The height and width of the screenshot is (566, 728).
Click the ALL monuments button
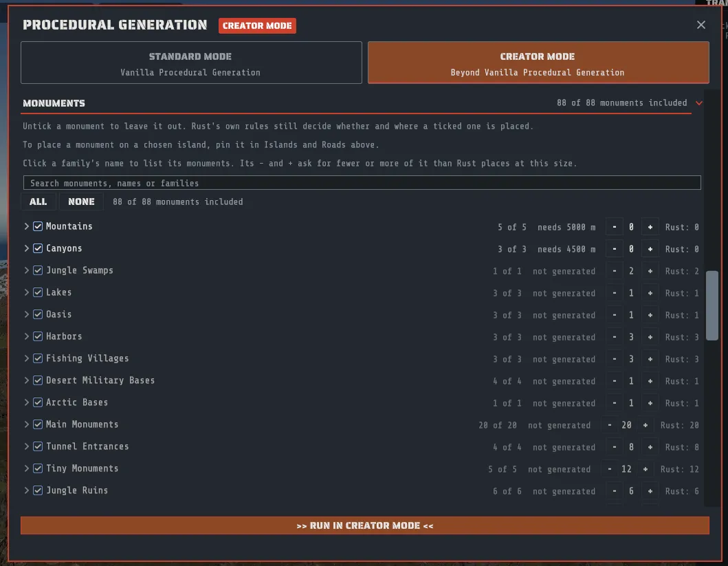pos(38,202)
